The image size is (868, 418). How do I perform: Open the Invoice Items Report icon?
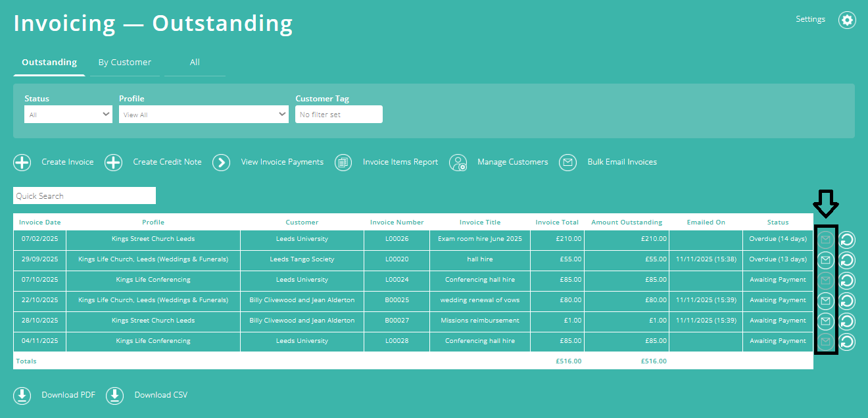point(343,162)
